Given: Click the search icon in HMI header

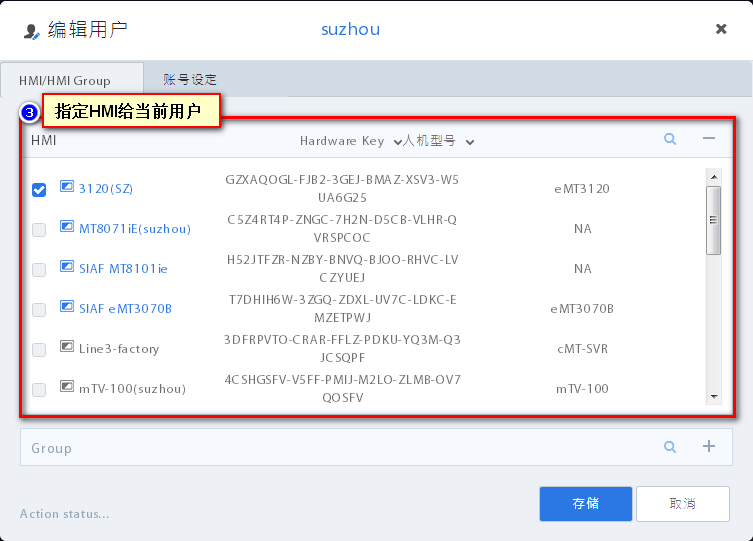Looking at the screenshot, I should point(670,140).
